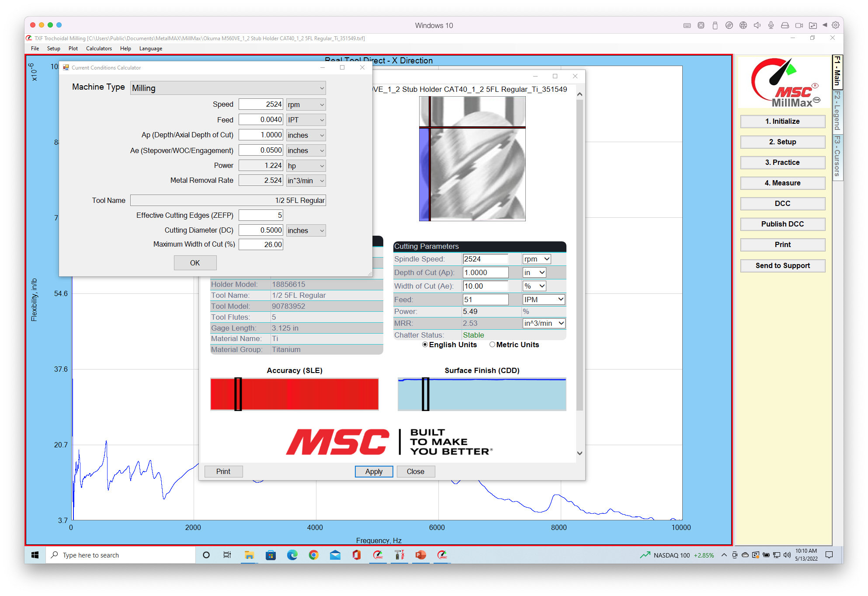Click the CD/DVD disc icon in the VM toolbar
868x596 pixels.
pyautogui.click(x=729, y=25)
